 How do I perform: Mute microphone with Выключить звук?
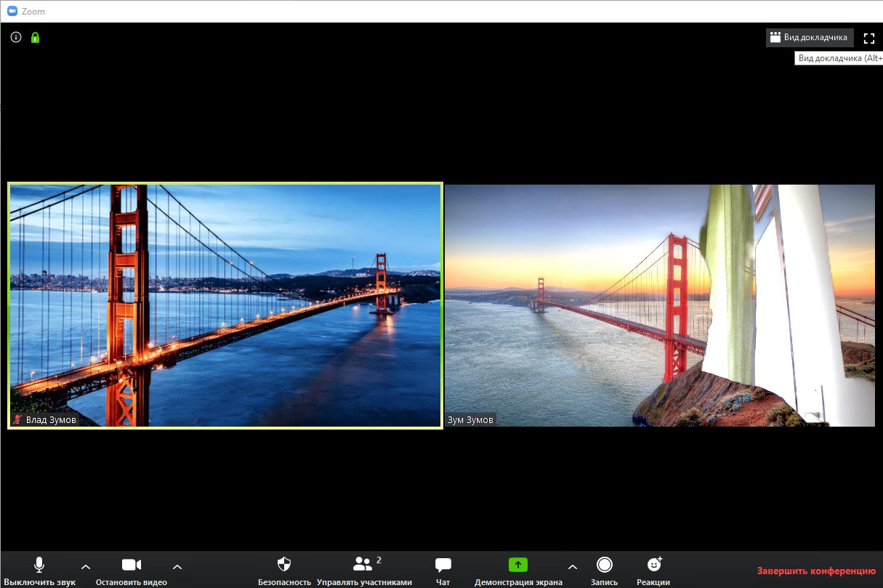[x=39, y=571]
